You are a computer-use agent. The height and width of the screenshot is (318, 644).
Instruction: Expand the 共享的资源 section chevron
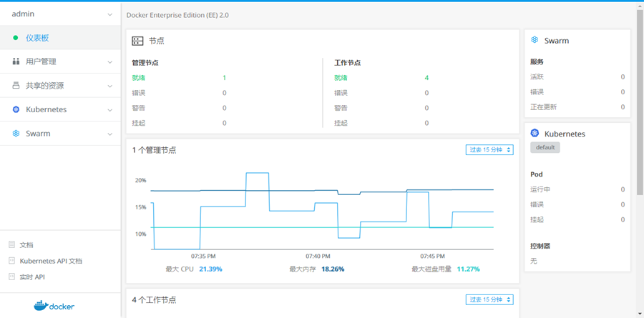click(109, 86)
